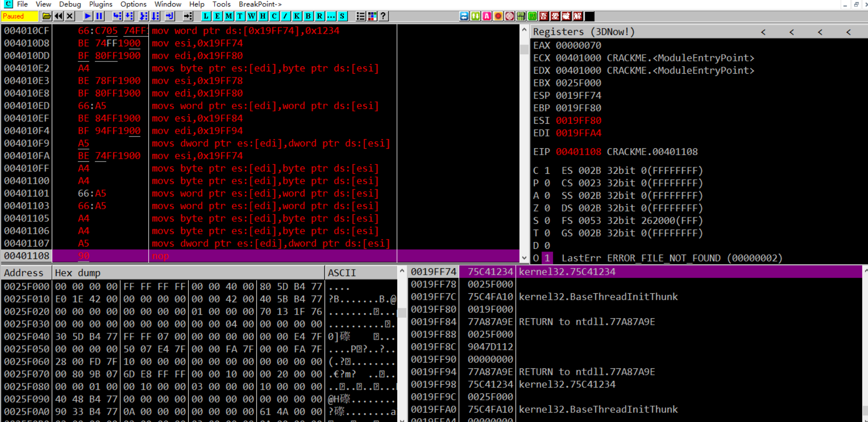This screenshot has width=868, height=422.
Task: Show References via the R icon
Action: click(320, 16)
